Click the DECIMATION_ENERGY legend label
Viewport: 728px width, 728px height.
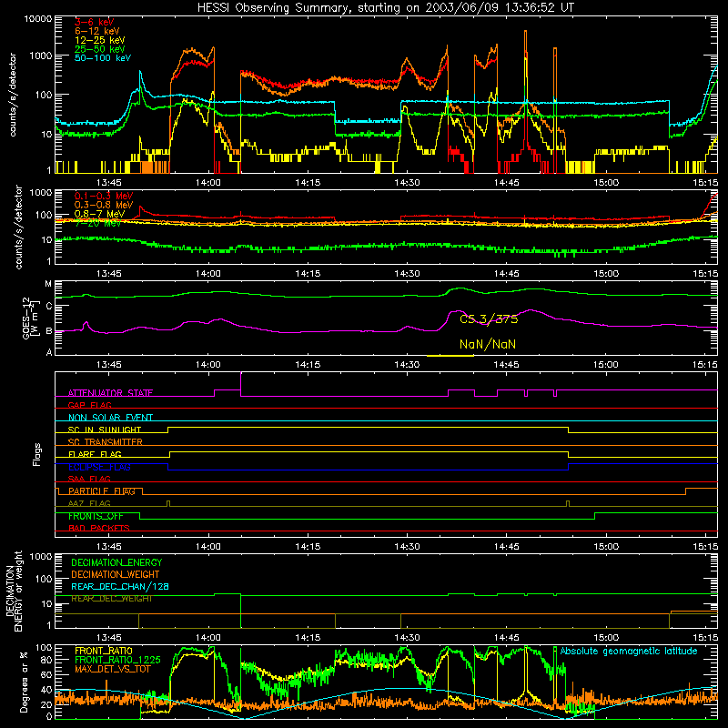[x=116, y=562]
